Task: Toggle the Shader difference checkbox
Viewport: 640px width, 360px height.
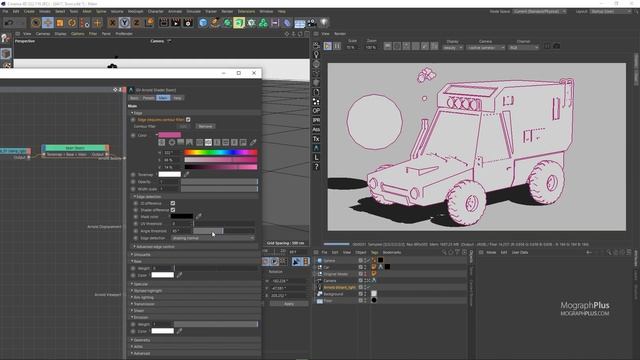Action: coord(173,210)
